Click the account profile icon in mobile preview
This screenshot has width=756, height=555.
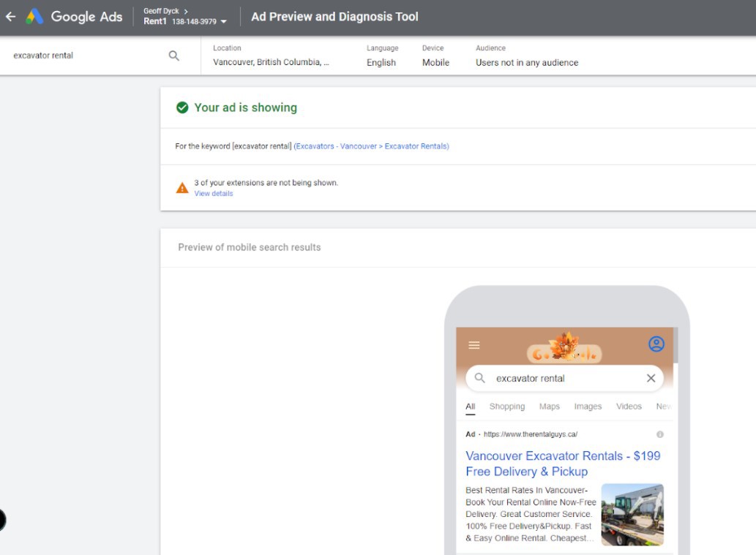656,344
